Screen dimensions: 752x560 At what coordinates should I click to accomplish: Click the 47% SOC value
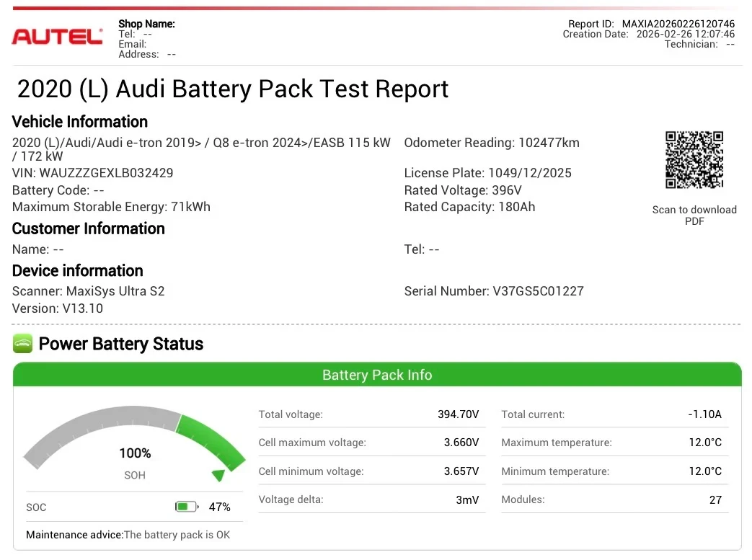[x=220, y=507]
